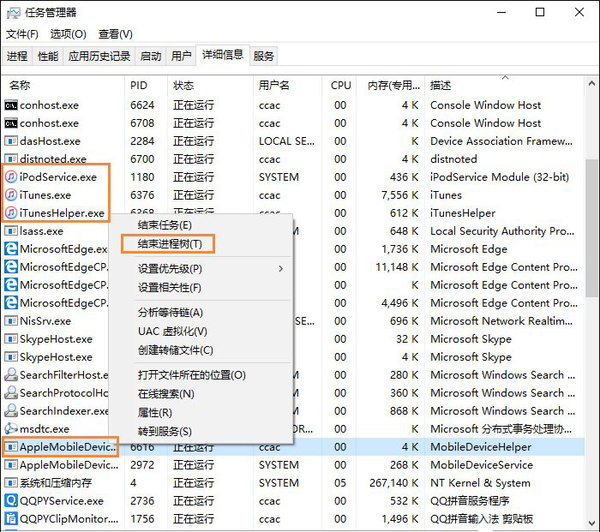Click the SearchIndexer.exe search icon
This screenshot has height=532, width=600.
pyautogui.click(x=11, y=411)
